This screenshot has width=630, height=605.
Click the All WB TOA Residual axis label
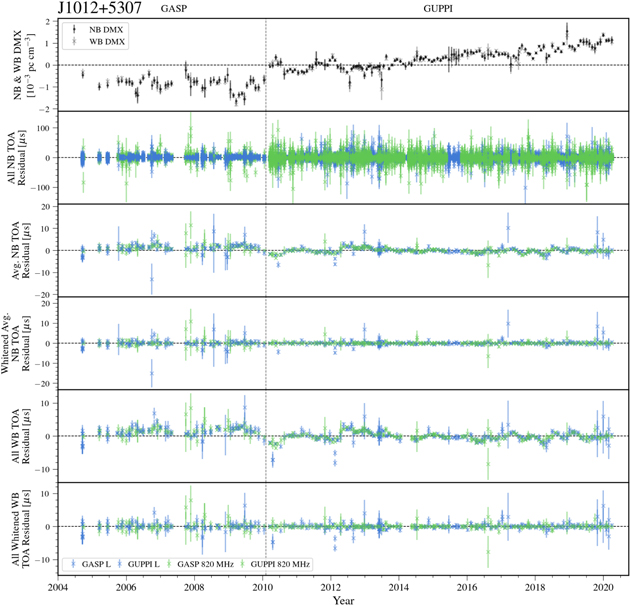click(x=24, y=435)
